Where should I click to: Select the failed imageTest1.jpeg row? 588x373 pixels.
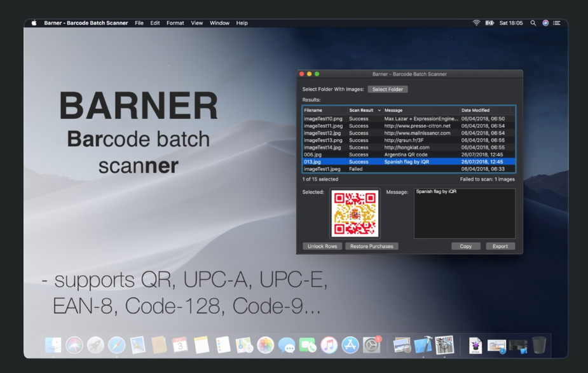409,169
